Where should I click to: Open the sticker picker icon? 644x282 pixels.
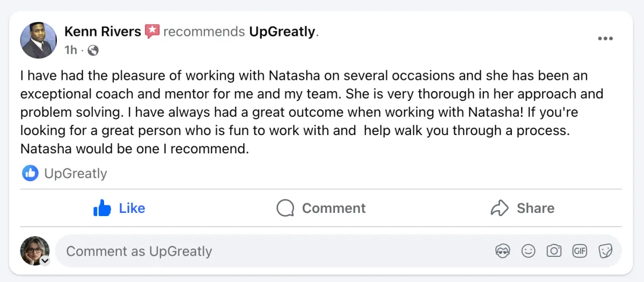click(605, 250)
